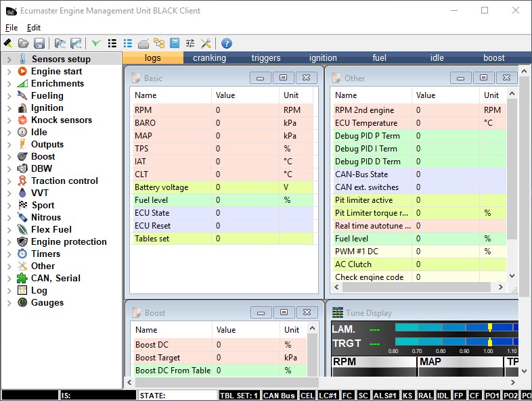Click the sliders settings toolbar icon
Screen dimensions: 532x401
pos(190,43)
